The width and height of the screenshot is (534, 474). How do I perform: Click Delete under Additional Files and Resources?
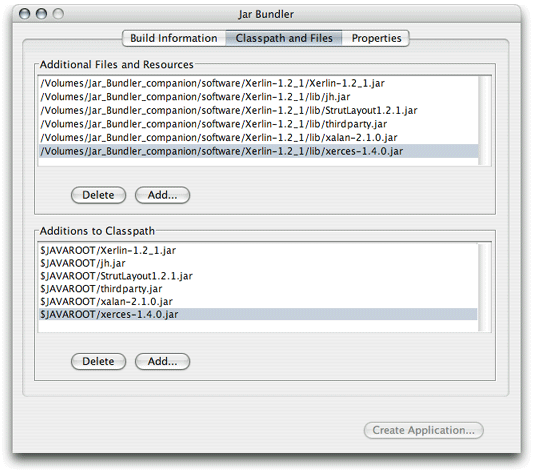[x=98, y=195]
